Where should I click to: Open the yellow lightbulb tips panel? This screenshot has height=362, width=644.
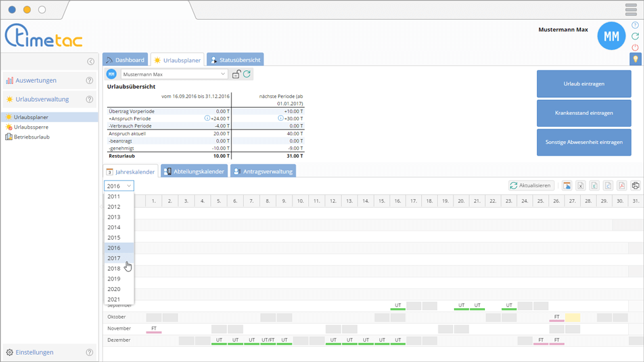[x=635, y=59]
